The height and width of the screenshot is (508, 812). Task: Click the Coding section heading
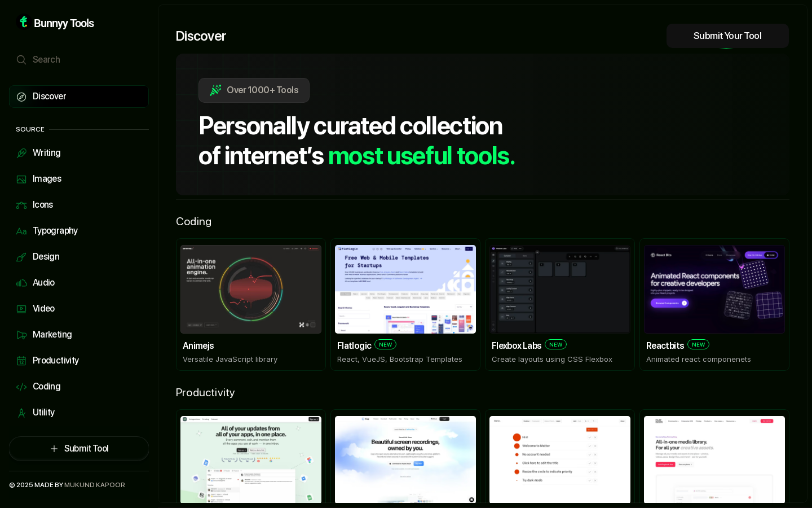coord(194,222)
